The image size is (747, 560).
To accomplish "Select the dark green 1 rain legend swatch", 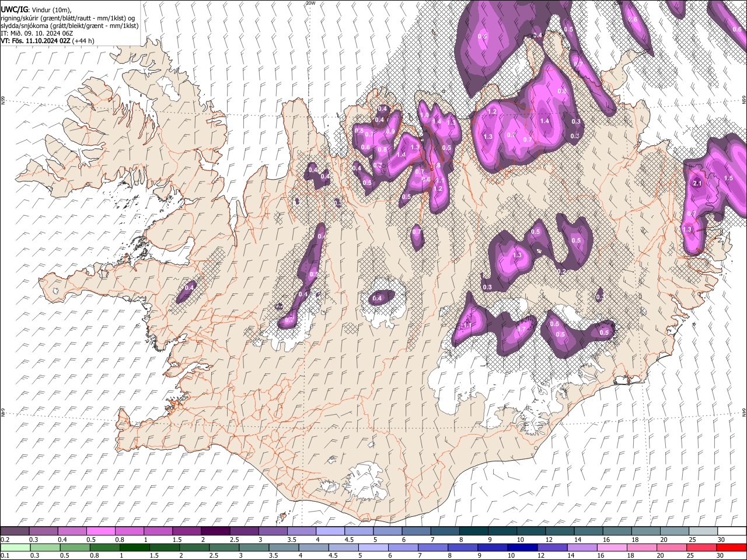I will 134,547.
